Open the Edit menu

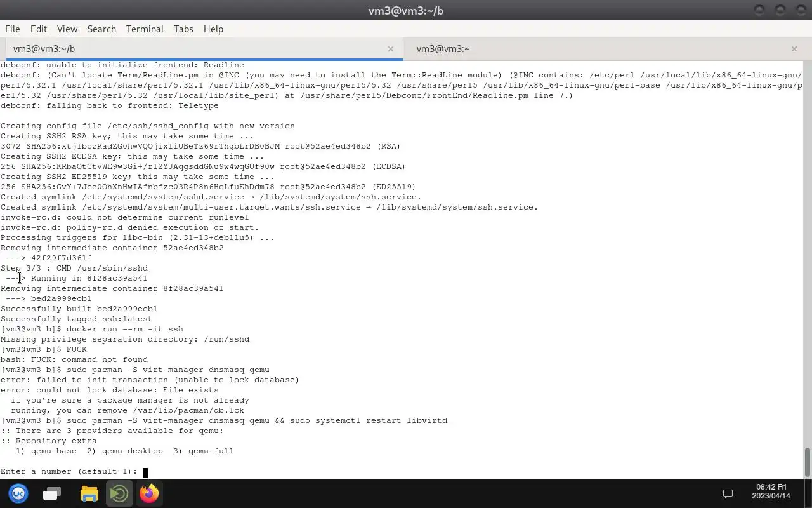pyautogui.click(x=38, y=29)
